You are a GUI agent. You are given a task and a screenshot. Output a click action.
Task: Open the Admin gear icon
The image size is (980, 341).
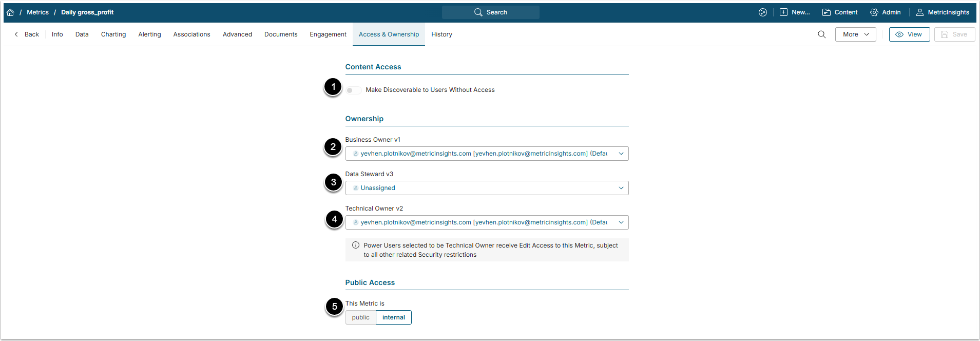[x=874, y=12]
